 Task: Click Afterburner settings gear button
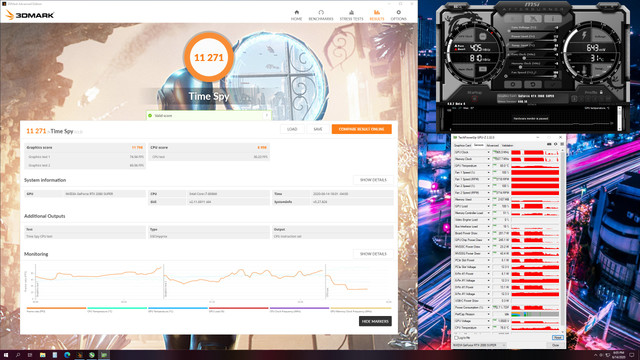click(x=513, y=84)
